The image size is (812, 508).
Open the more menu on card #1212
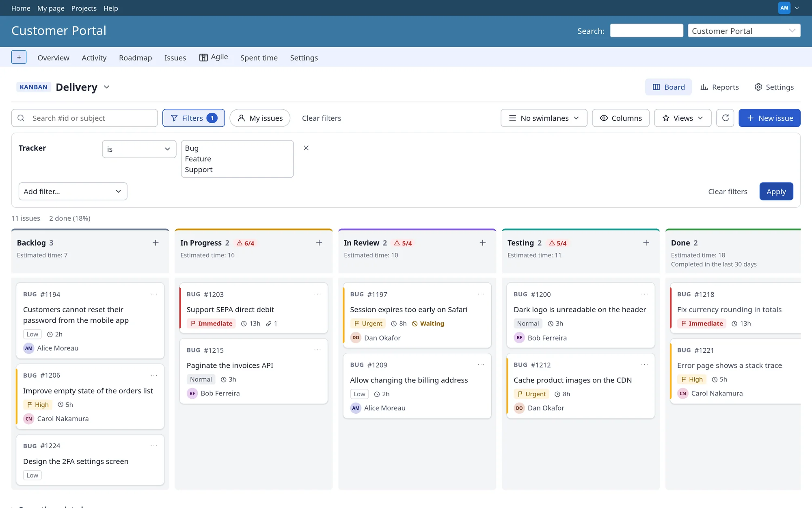pos(644,365)
